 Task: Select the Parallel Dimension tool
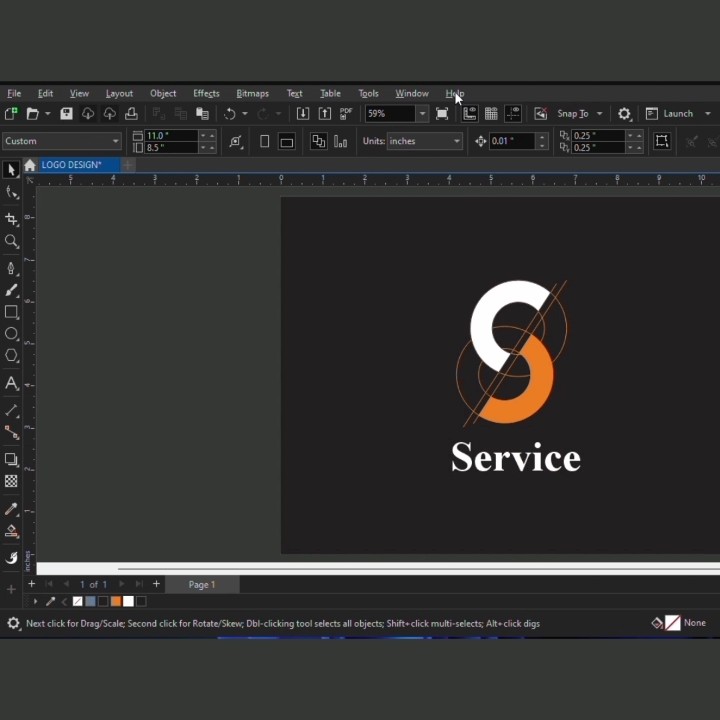[11, 410]
